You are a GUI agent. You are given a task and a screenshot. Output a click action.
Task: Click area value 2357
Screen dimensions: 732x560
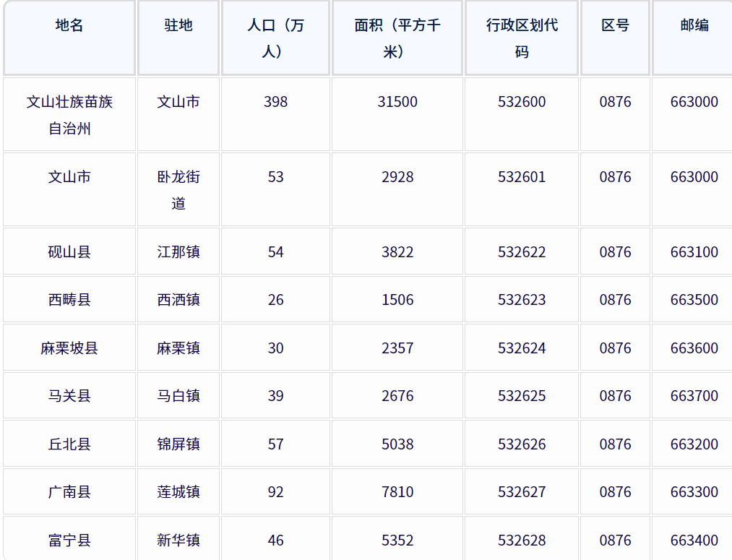(397, 348)
